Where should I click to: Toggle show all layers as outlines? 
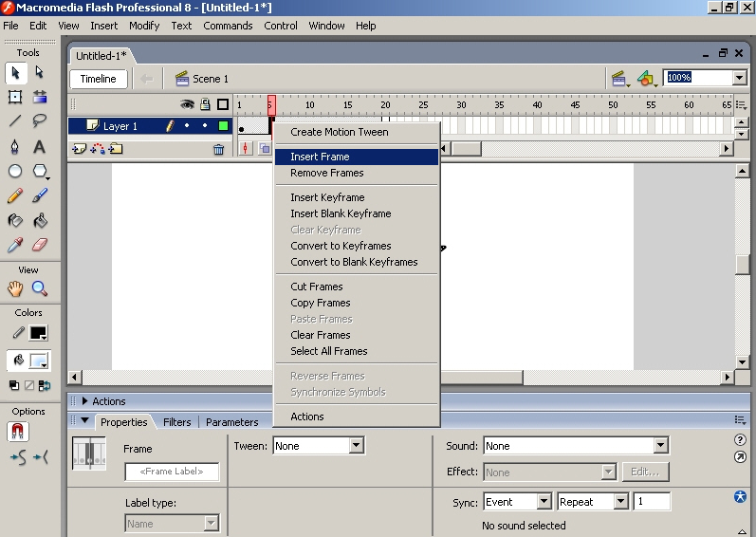[223, 104]
